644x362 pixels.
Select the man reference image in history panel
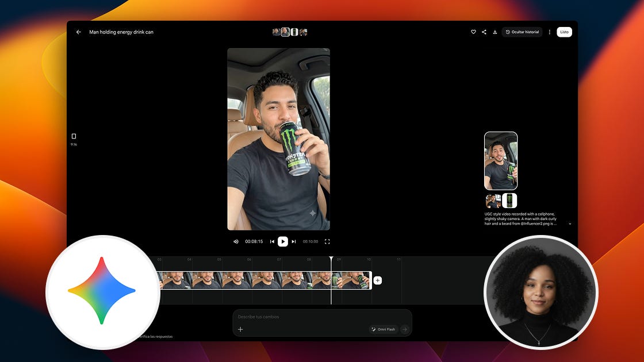[493, 201]
